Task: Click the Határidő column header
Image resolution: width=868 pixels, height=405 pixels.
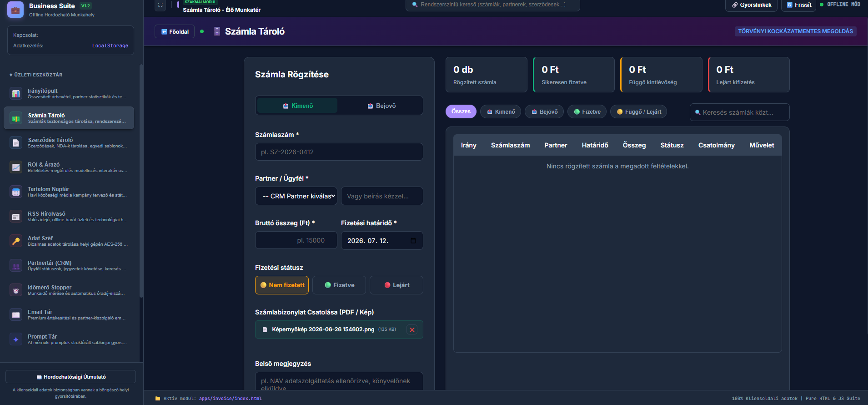Action: click(x=595, y=145)
